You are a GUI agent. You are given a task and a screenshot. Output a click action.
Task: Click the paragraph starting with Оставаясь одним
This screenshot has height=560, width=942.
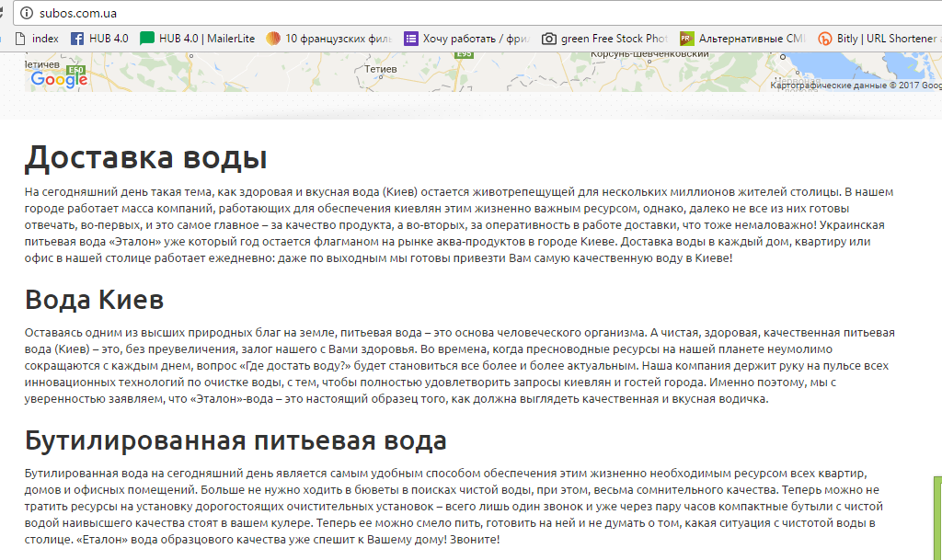click(460, 366)
